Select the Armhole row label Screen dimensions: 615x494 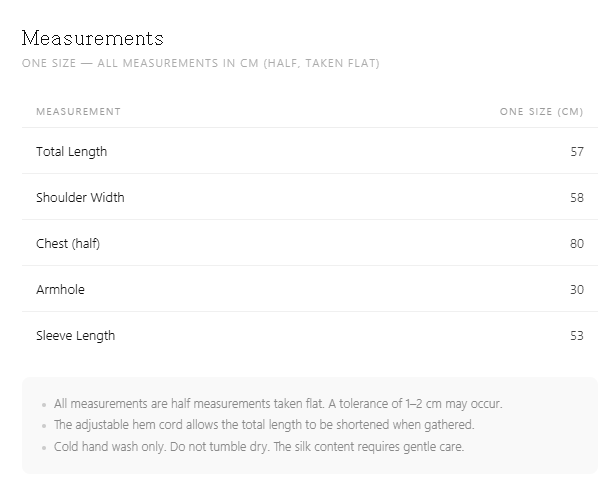click(x=60, y=290)
